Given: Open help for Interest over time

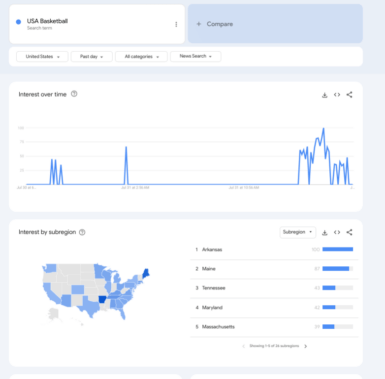Looking at the screenshot, I should tap(74, 94).
